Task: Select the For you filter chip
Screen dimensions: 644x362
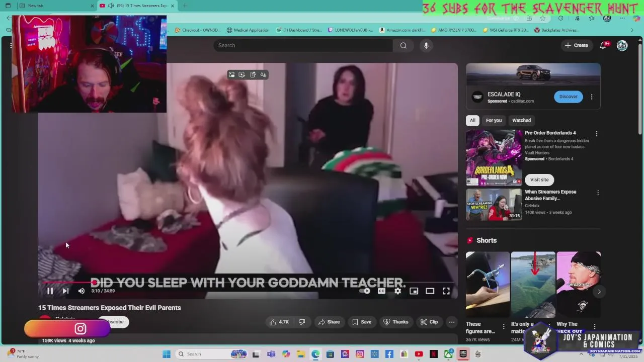Action: [494, 120]
